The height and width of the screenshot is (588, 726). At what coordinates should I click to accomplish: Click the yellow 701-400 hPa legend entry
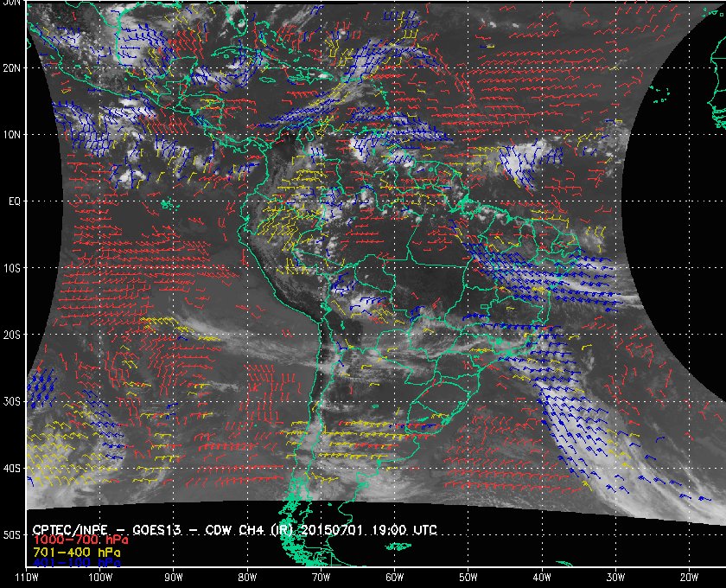[x=77, y=553]
